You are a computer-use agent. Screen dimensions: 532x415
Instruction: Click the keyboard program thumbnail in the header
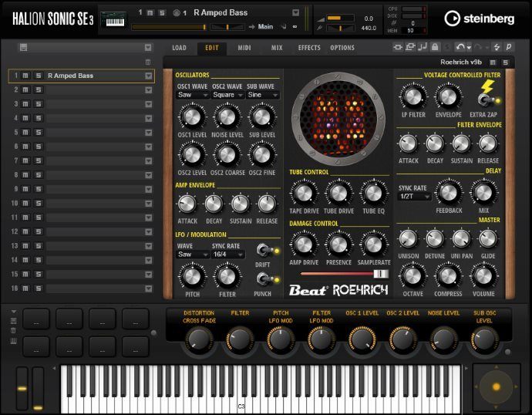click(114, 19)
